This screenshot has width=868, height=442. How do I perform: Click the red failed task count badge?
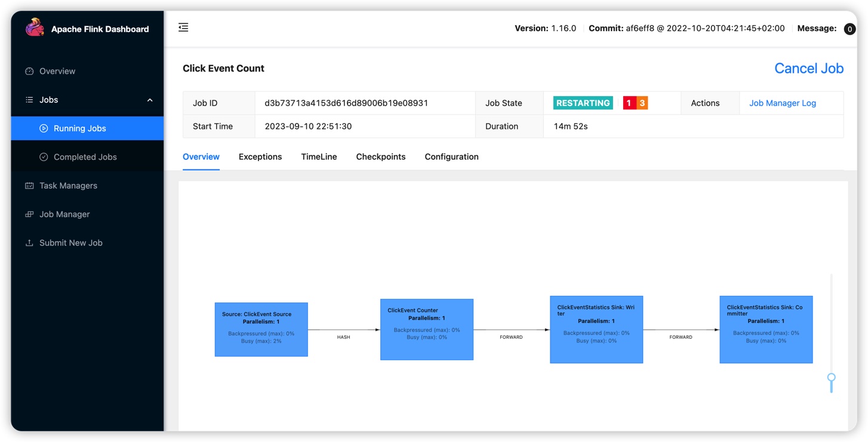(x=629, y=103)
